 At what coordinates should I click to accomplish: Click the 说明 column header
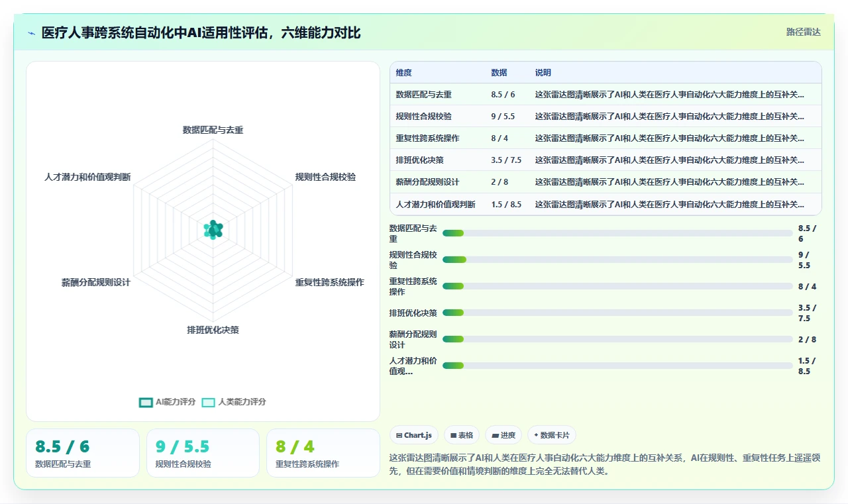[543, 73]
